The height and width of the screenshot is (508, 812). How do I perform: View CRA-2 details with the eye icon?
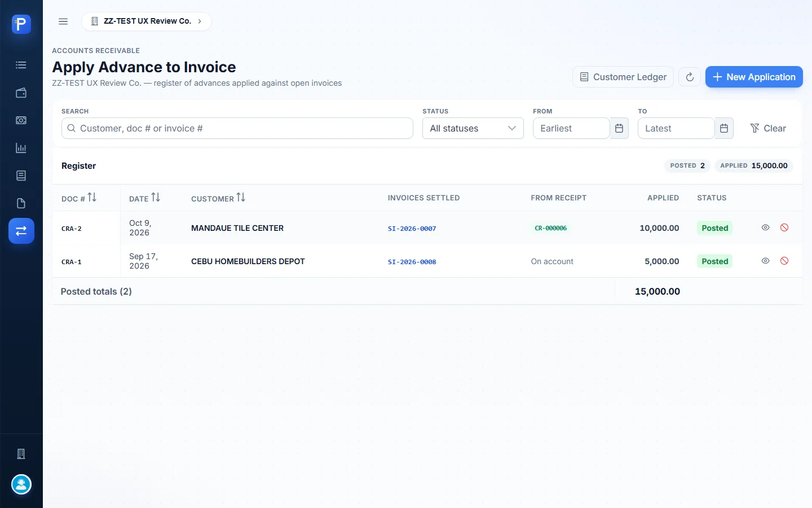point(766,227)
